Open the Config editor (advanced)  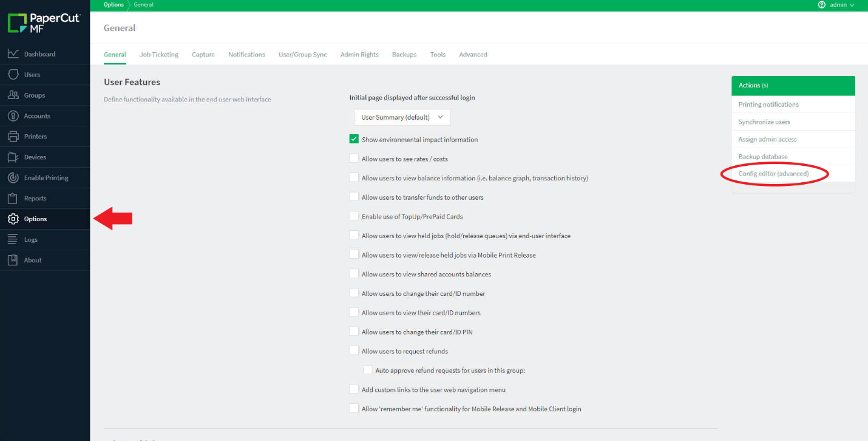click(774, 174)
